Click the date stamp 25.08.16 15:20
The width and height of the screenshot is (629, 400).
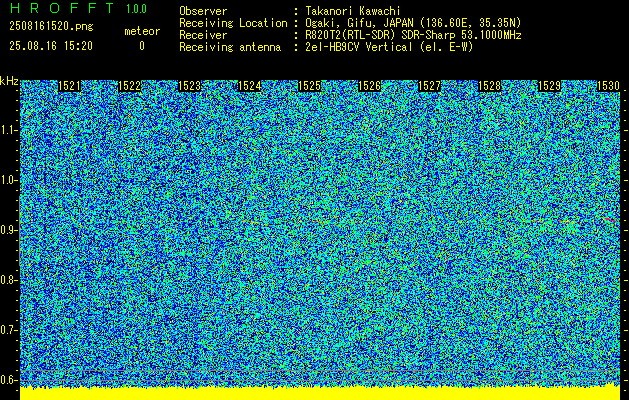(x=51, y=46)
